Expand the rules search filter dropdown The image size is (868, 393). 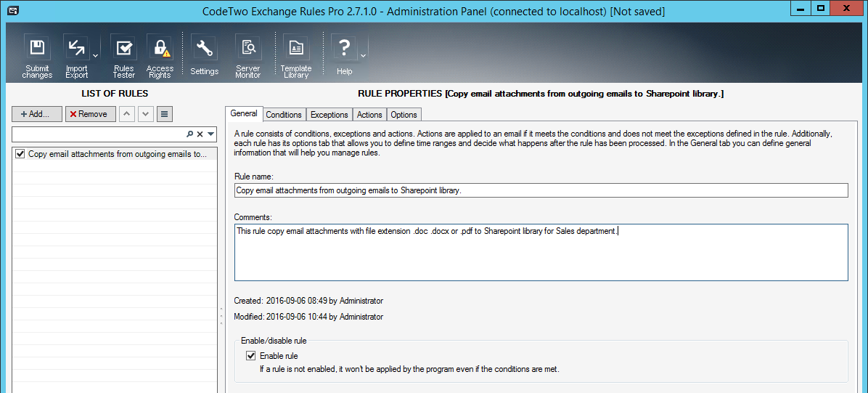tap(211, 134)
